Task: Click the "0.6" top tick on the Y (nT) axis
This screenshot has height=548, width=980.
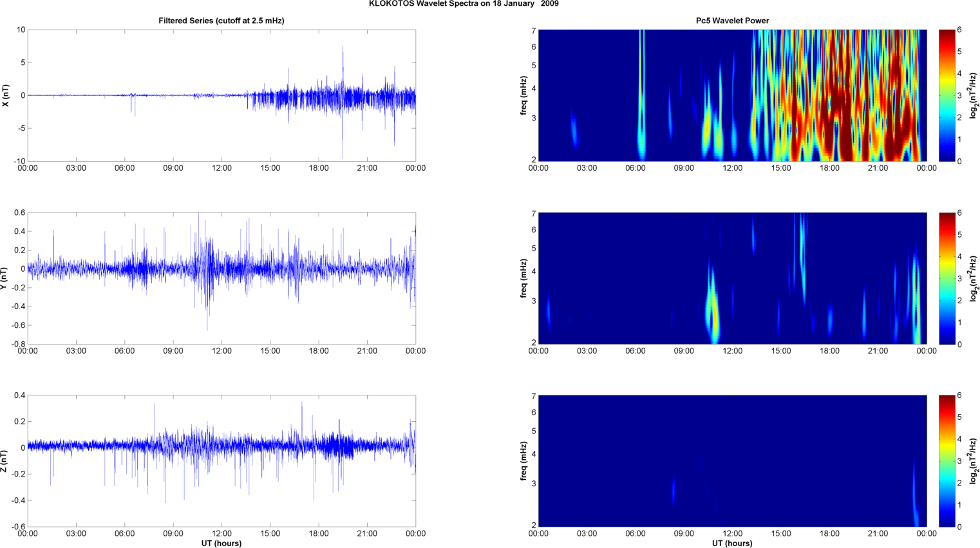Action: pyautogui.click(x=19, y=213)
